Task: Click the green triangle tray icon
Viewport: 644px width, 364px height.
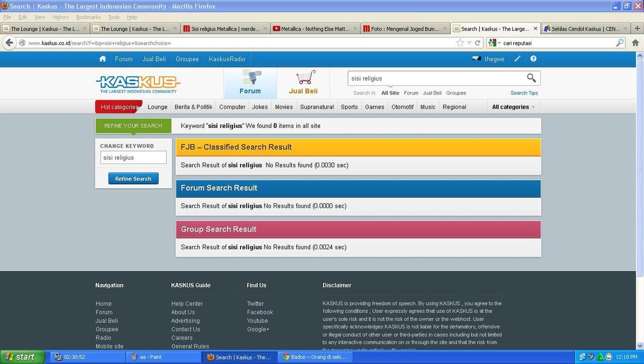Action: (x=600, y=357)
